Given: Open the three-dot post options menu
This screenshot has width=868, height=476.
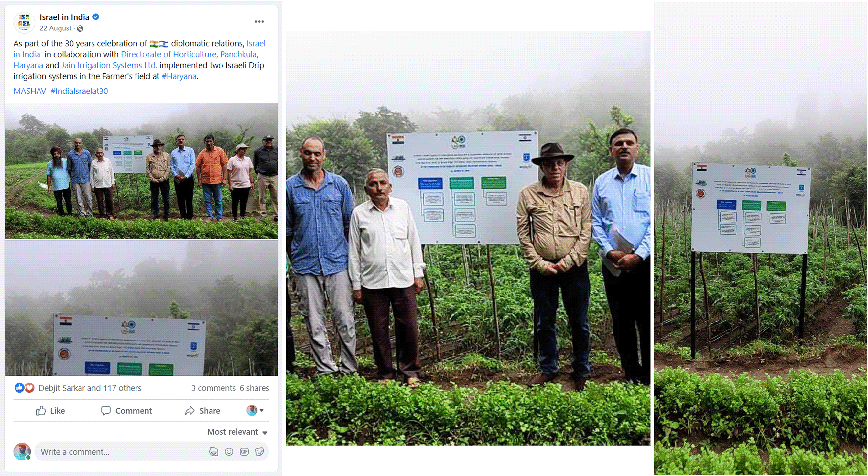Looking at the screenshot, I should [x=259, y=22].
